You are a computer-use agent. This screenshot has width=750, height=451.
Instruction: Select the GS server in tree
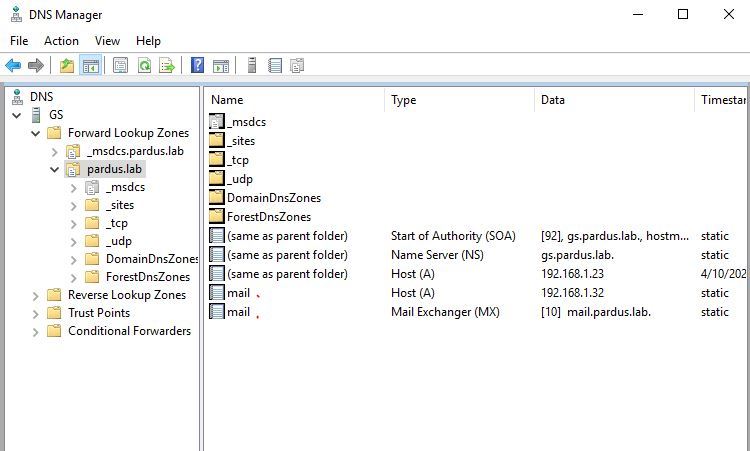point(56,115)
